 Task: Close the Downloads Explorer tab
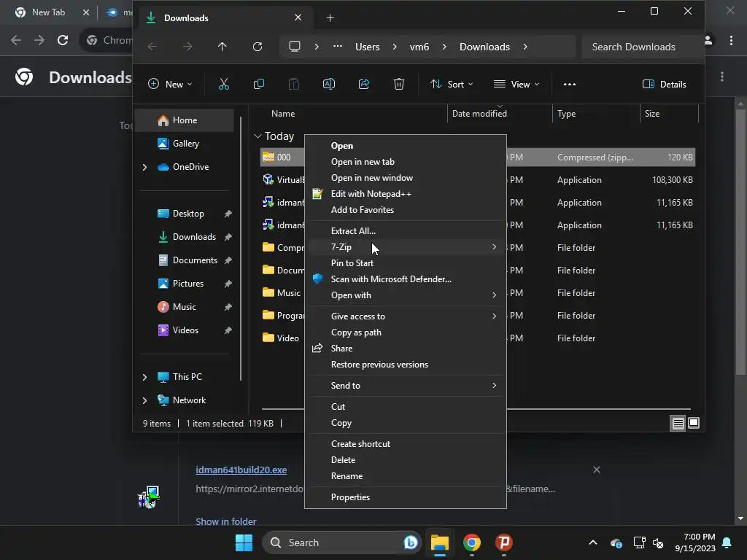[298, 17]
